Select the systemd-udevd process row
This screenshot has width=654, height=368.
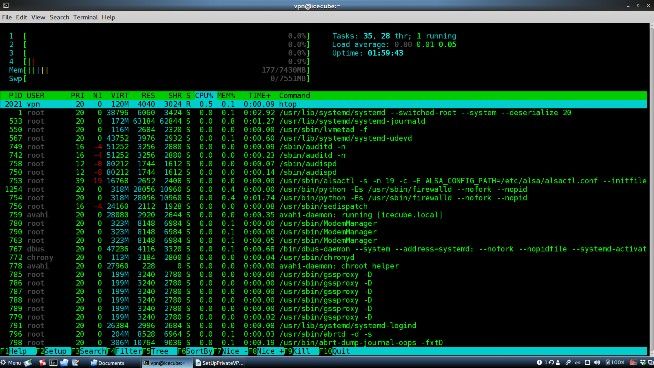coord(324,138)
